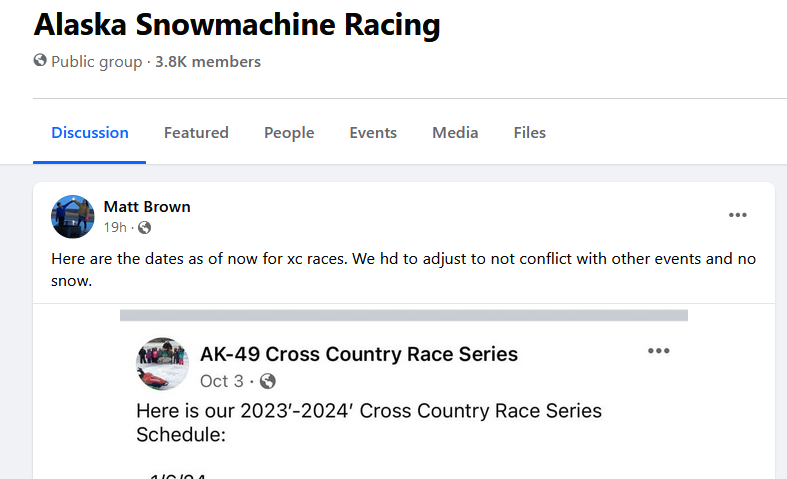Click AK-49 Cross Country Race Series avatar
This screenshot has height=479, width=787.
163,364
